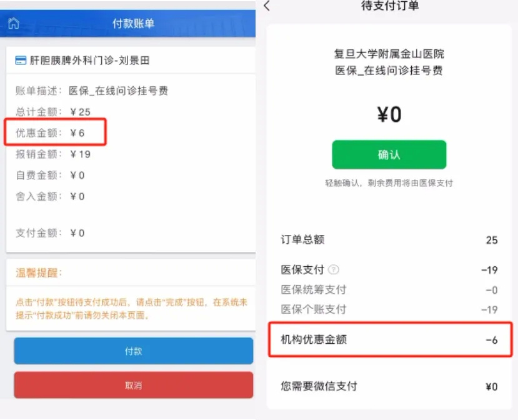The height and width of the screenshot is (420, 518).
Task: Click the 待支付订单 page title
Action: [390, 6]
